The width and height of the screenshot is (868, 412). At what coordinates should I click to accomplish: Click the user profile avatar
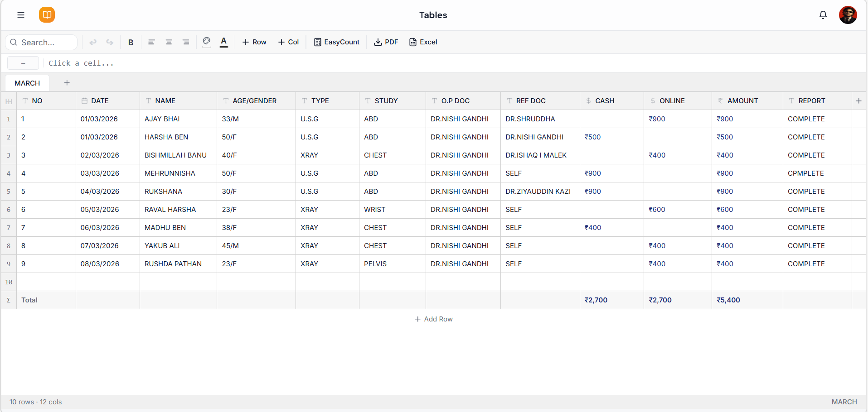tap(848, 14)
